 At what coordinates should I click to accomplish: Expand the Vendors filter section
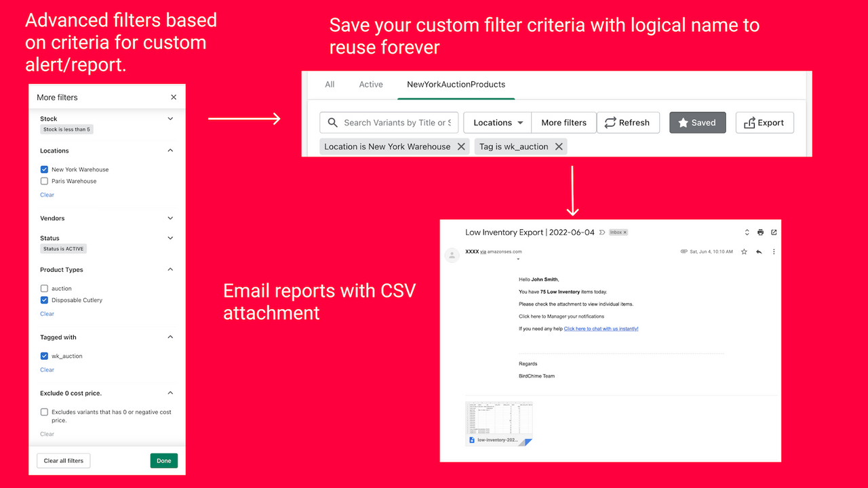[x=170, y=218]
